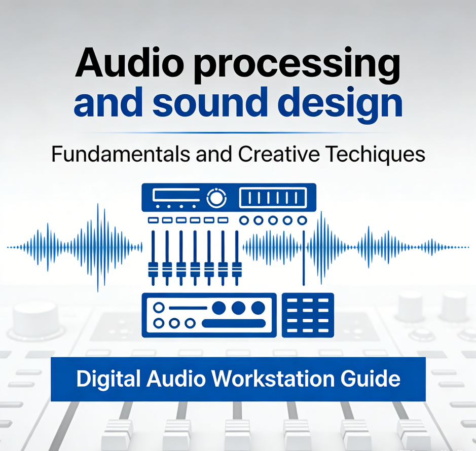
Task: Click the "and sound design" blue heading
Action: pos(238,102)
